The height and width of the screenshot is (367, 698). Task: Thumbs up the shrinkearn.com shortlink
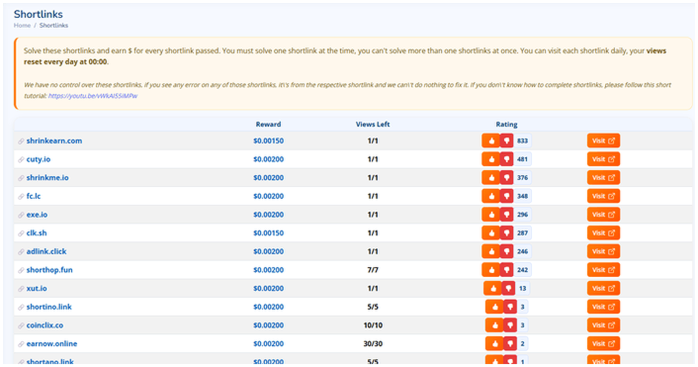pos(491,141)
